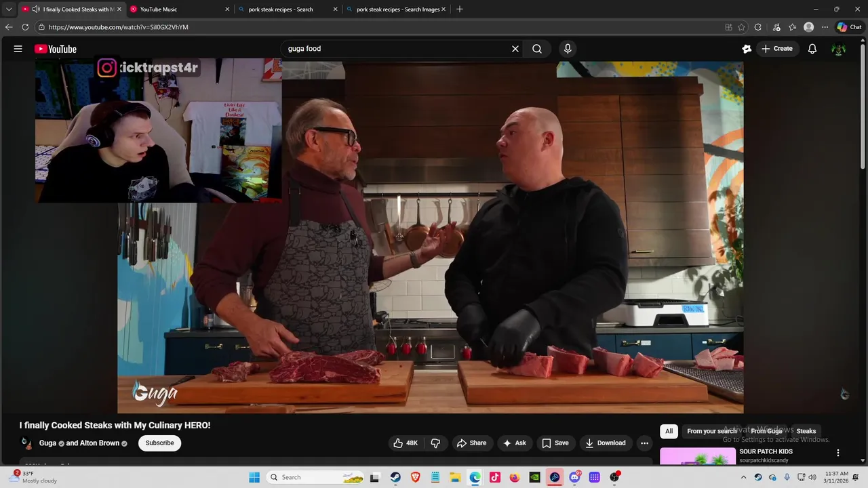Save the video to a playlist
Screen dimensions: 868x488
tap(555, 443)
